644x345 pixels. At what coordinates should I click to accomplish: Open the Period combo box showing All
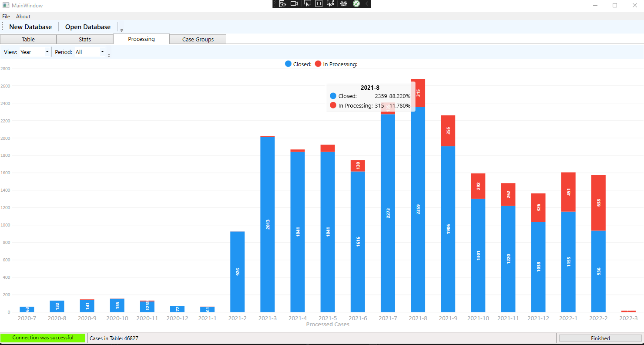pos(90,52)
